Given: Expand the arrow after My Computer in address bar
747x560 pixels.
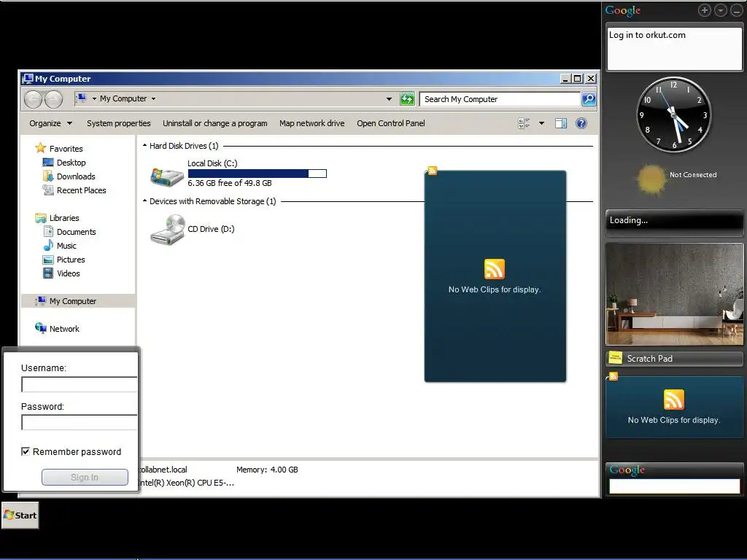Looking at the screenshot, I should pos(153,99).
